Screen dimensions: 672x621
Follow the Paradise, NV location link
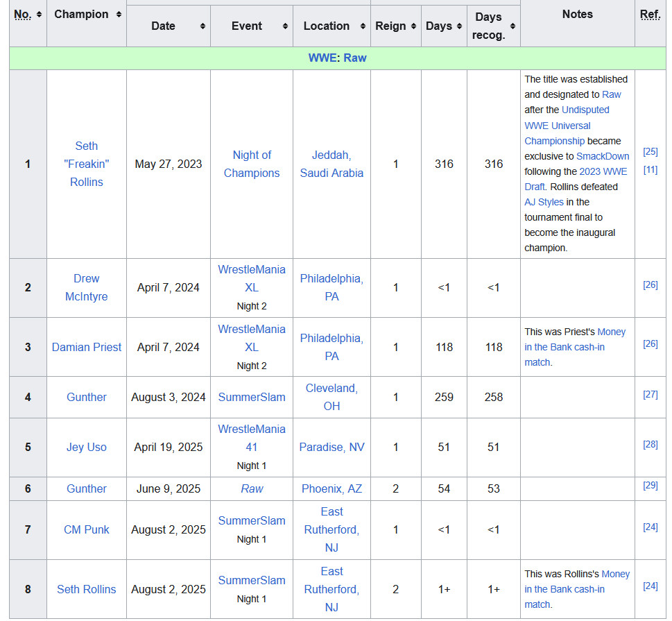click(x=331, y=447)
